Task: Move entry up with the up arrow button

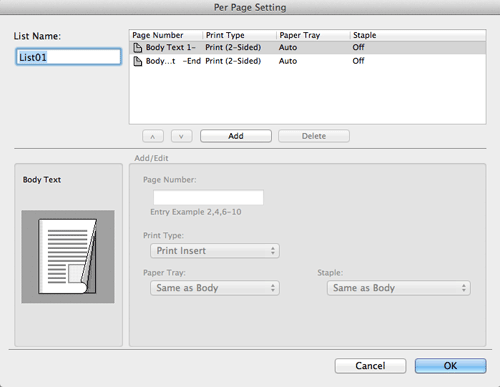Action: (x=153, y=136)
